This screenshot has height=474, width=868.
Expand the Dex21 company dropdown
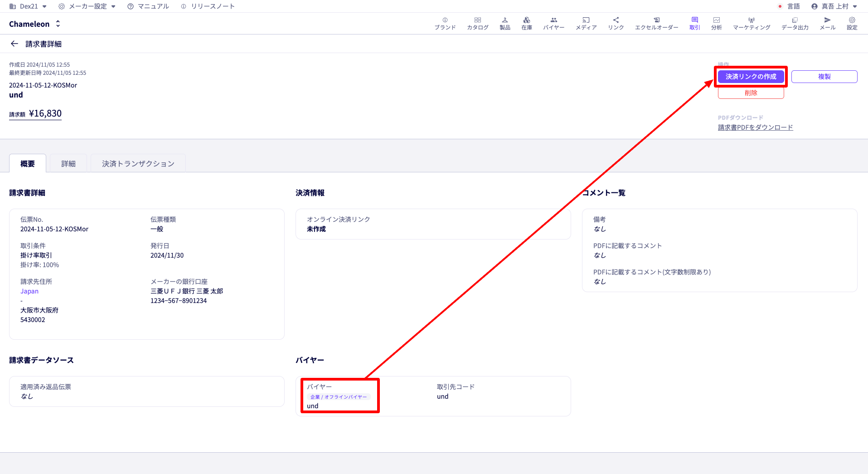(28, 6)
